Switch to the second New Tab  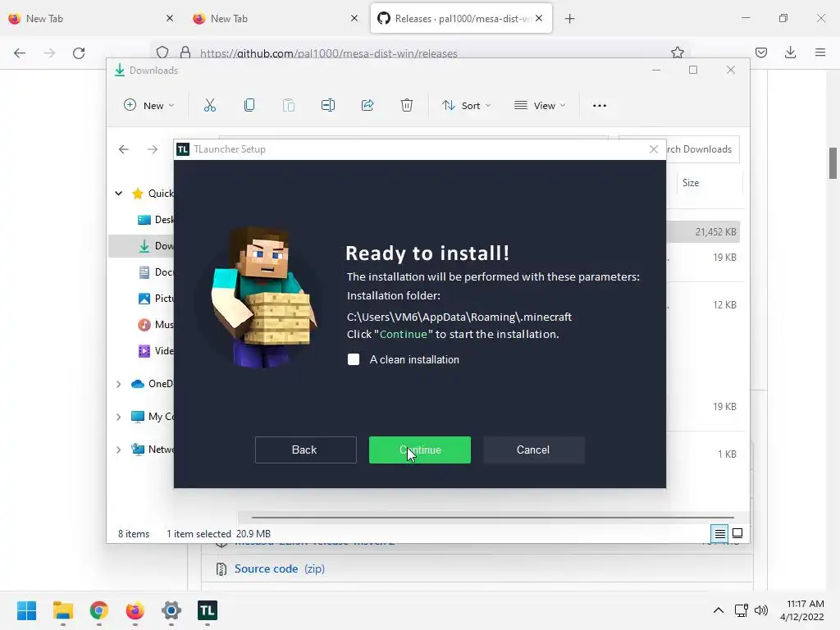click(276, 19)
